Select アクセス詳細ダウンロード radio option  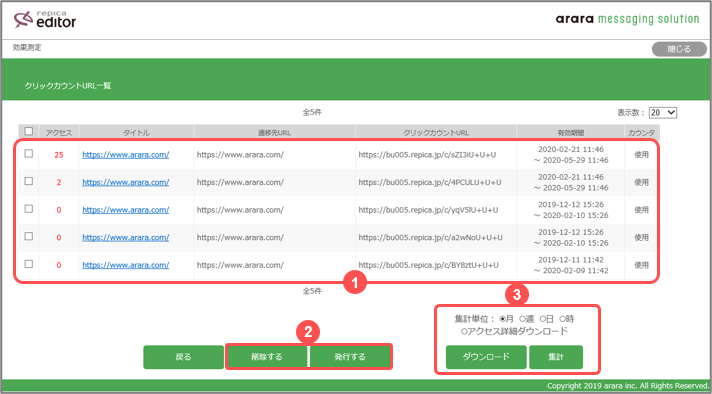click(464, 331)
